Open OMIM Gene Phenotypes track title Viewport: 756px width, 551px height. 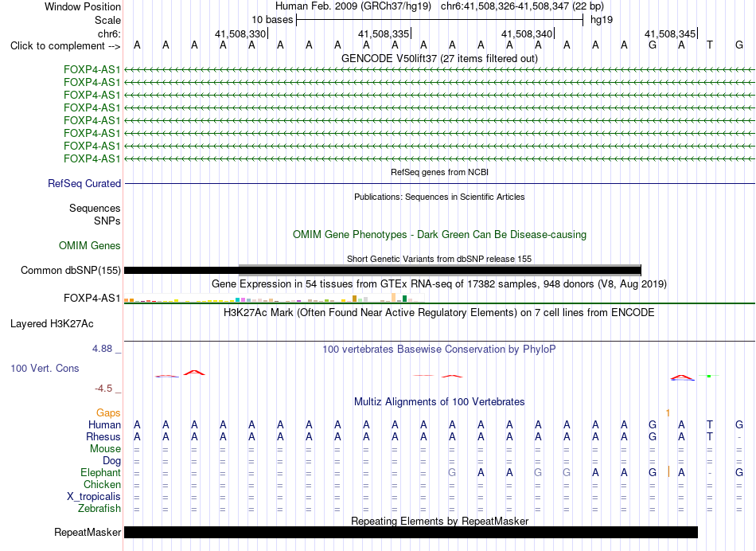coord(439,234)
